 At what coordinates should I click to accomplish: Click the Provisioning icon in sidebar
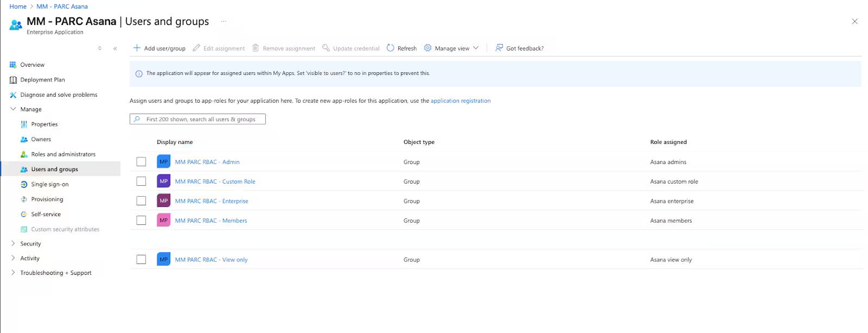24,199
